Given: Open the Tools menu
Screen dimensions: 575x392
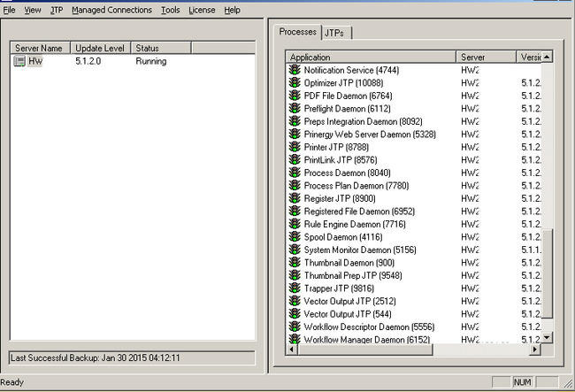Looking at the screenshot, I should (171, 10).
